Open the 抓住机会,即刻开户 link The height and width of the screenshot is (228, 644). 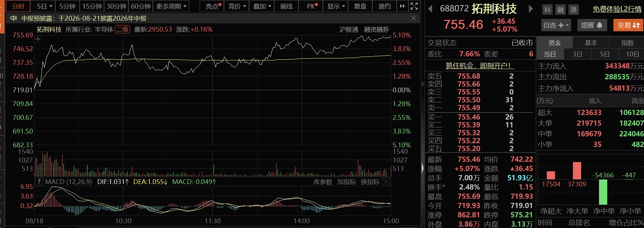478,66
